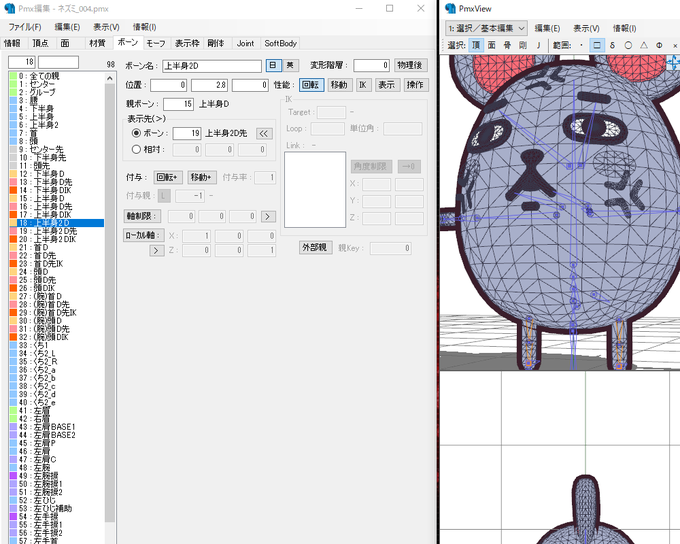Toggle 物理後 deformation option
The image size is (680, 544).
tap(411, 66)
